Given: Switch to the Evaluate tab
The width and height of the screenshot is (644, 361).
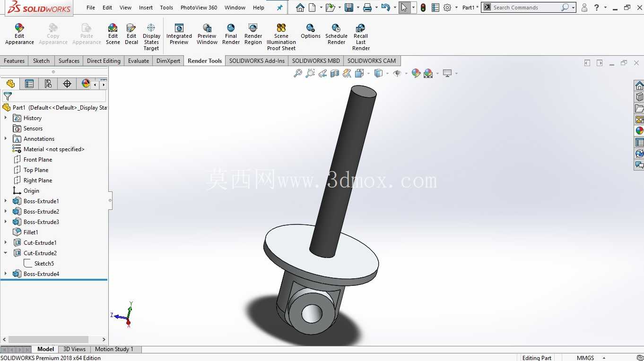Looking at the screenshot, I should coord(139,61).
